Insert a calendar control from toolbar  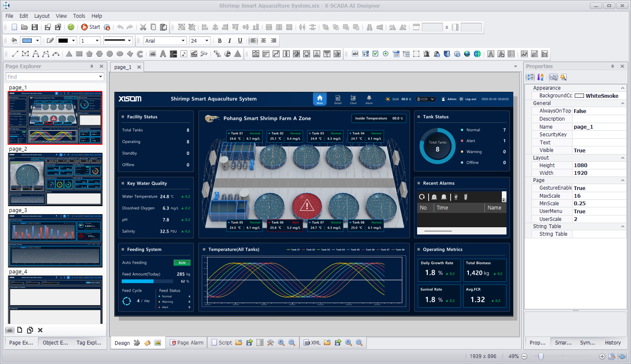(x=396, y=54)
